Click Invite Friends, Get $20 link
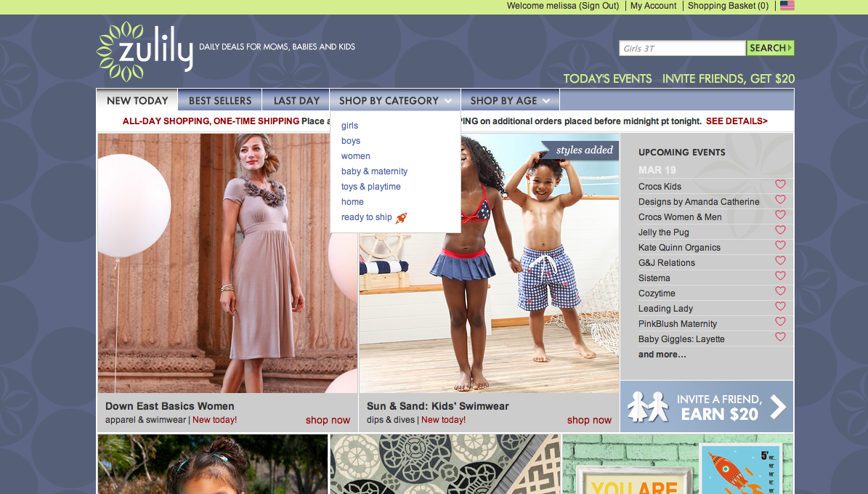 coord(729,78)
